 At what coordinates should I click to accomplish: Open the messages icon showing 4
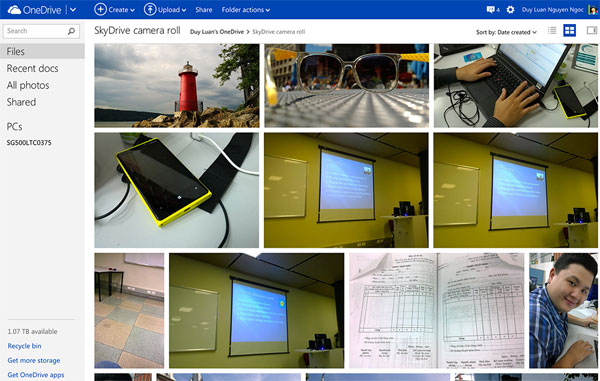pyautogui.click(x=493, y=10)
